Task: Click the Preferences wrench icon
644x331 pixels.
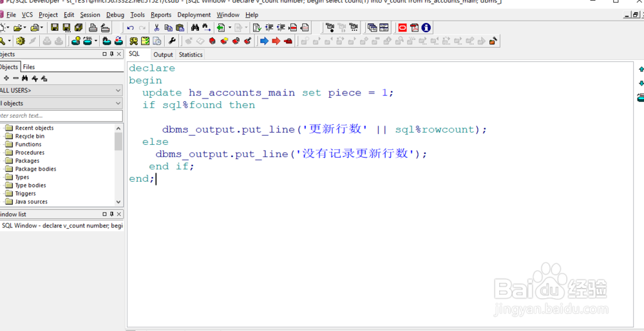Action: click(x=172, y=41)
